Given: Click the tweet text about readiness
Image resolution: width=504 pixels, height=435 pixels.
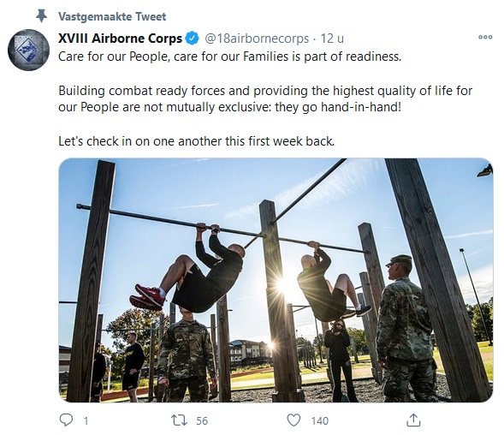Looking at the screenshot, I should (x=230, y=57).
